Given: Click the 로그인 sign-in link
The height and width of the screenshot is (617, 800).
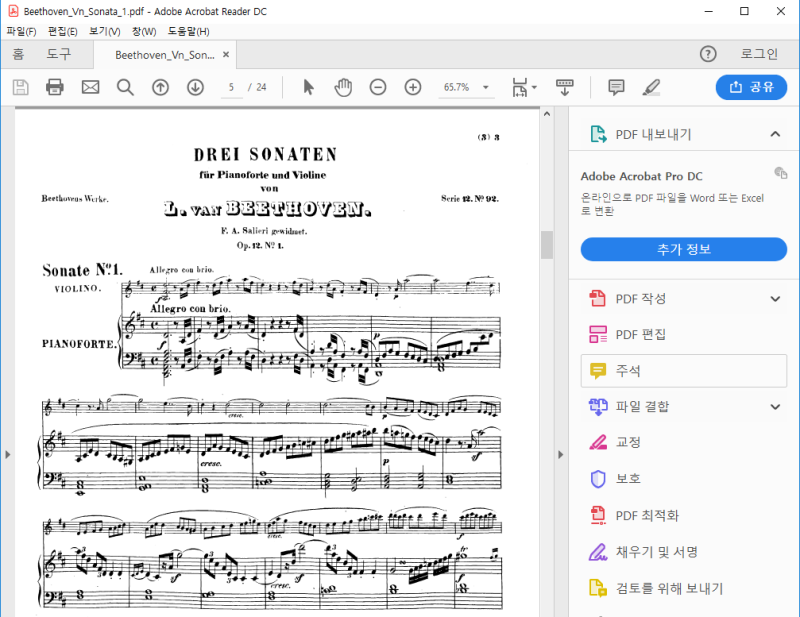Looking at the screenshot, I should (759, 54).
